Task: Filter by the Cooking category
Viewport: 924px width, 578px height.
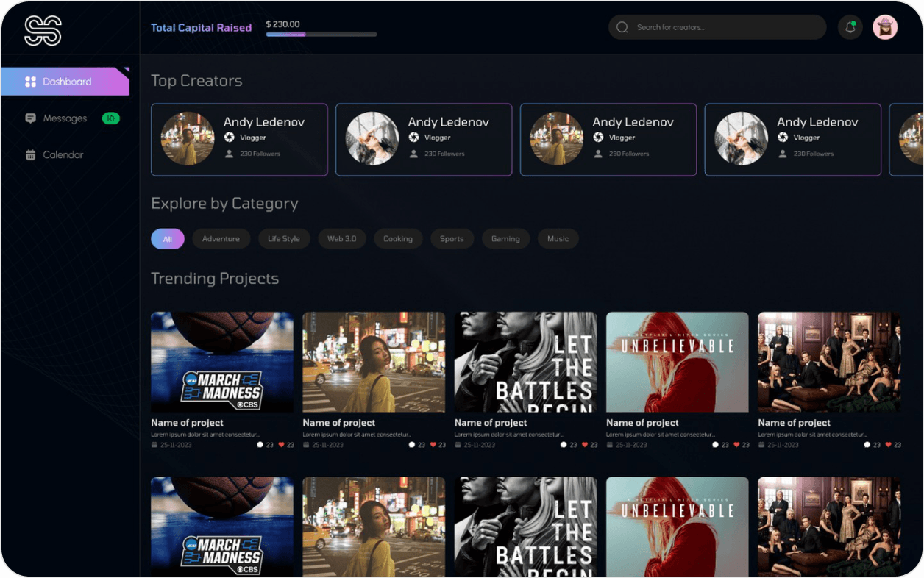Action: [x=398, y=239]
